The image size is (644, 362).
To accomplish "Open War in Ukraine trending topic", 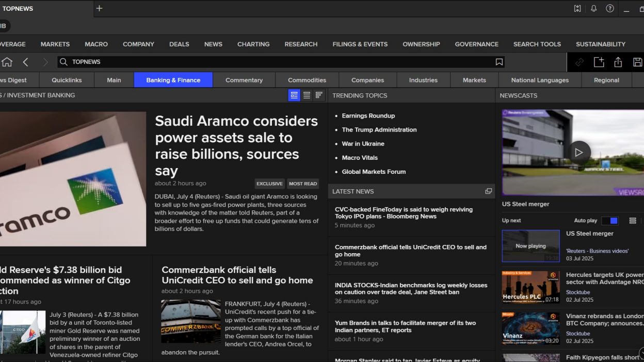I will (x=363, y=144).
